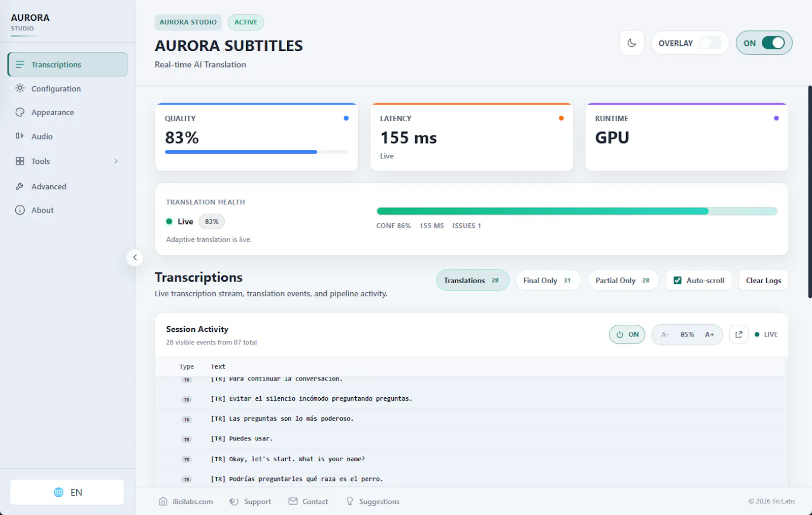Pop out session activity with the external window icon

(739, 334)
